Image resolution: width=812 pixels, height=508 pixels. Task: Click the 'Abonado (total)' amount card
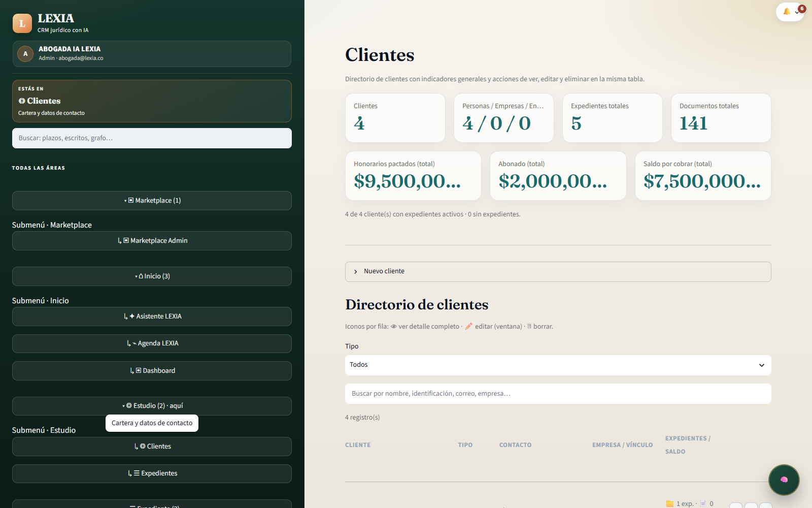coord(558,176)
